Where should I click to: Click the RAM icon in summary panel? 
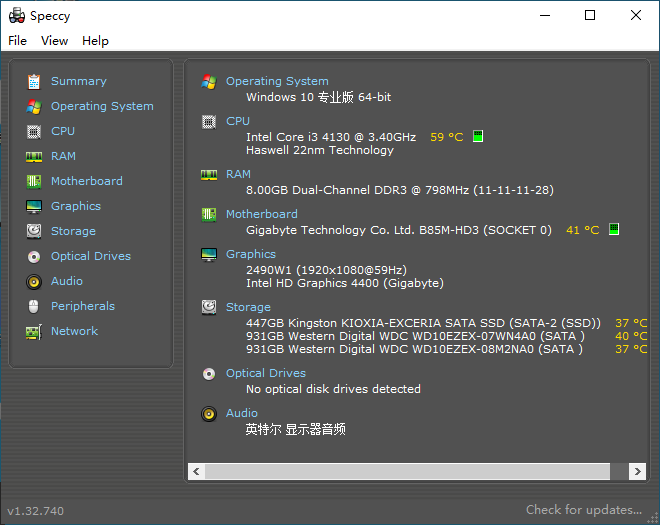[x=209, y=175]
